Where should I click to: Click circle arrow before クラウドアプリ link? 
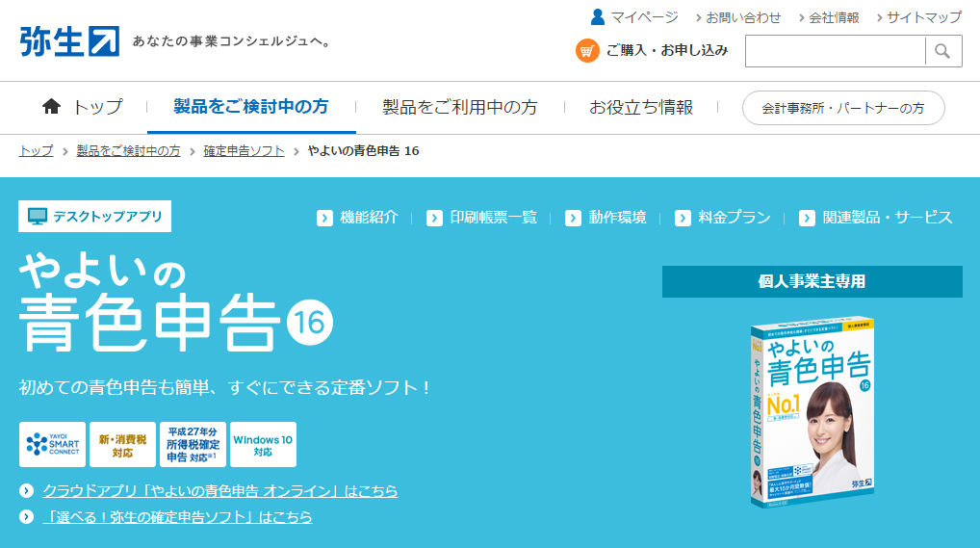click(26, 490)
